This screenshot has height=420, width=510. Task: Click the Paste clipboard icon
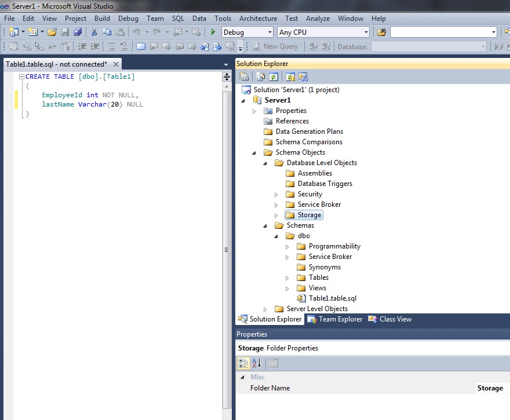pyautogui.click(x=120, y=32)
